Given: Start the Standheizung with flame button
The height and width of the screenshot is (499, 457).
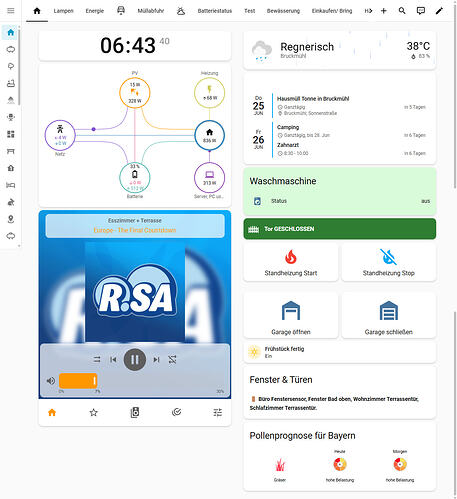Looking at the screenshot, I should click(291, 262).
